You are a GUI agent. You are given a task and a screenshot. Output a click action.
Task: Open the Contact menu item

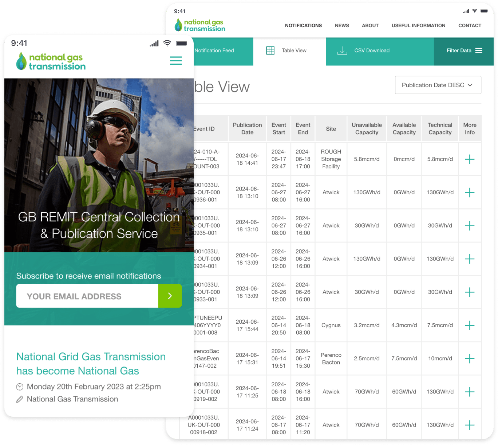click(x=470, y=25)
